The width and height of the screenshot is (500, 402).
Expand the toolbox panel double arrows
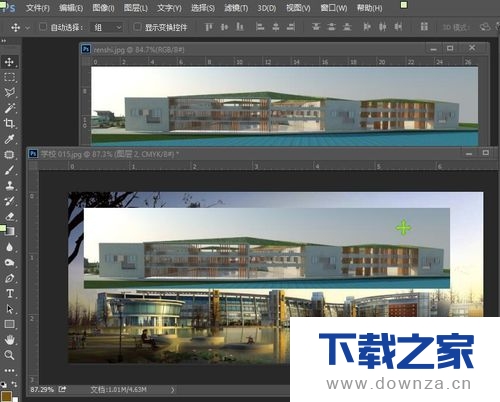pyautogui.click(x=4, y=41)
